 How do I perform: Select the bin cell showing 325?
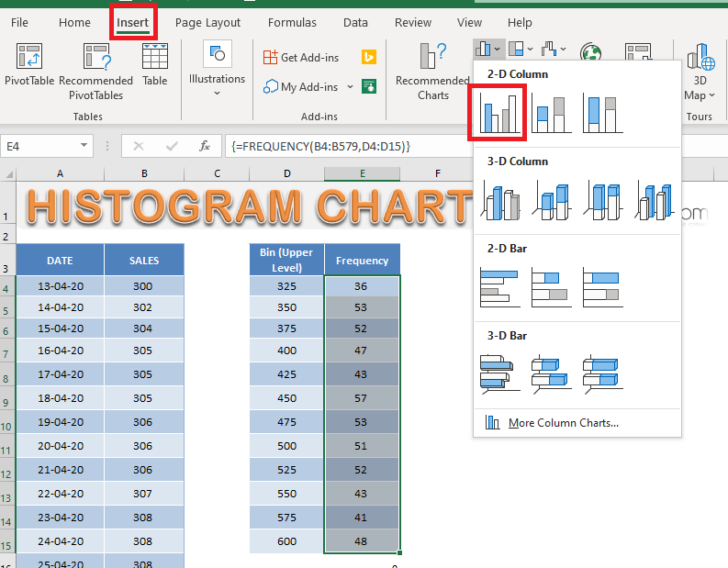pyautogui.click(x=286, y=286)
